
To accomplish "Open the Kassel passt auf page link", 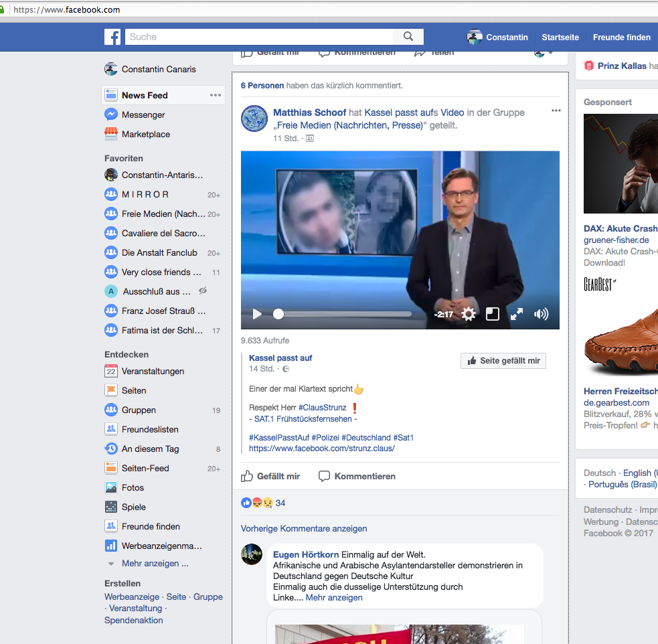I will [280, 358].
